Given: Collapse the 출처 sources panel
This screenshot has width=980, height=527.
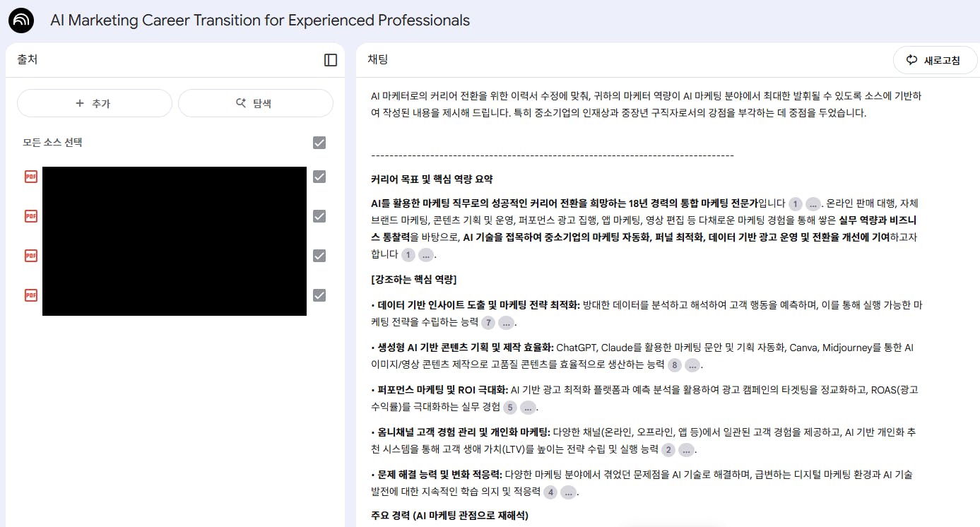Looking at the screenshot, I should [x=331, y=60].
